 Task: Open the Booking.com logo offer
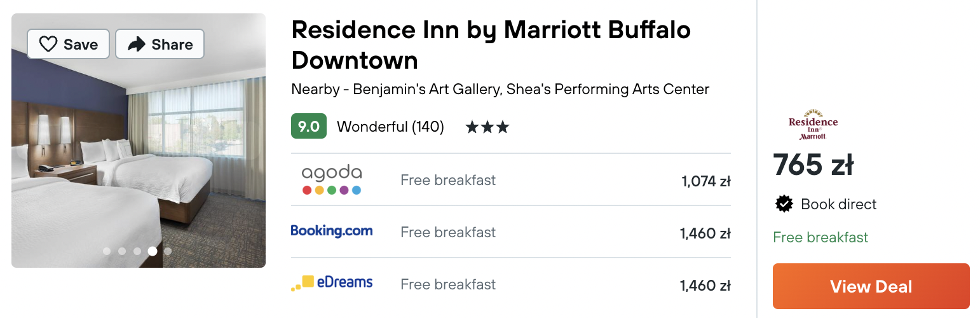tap(332, 231)
